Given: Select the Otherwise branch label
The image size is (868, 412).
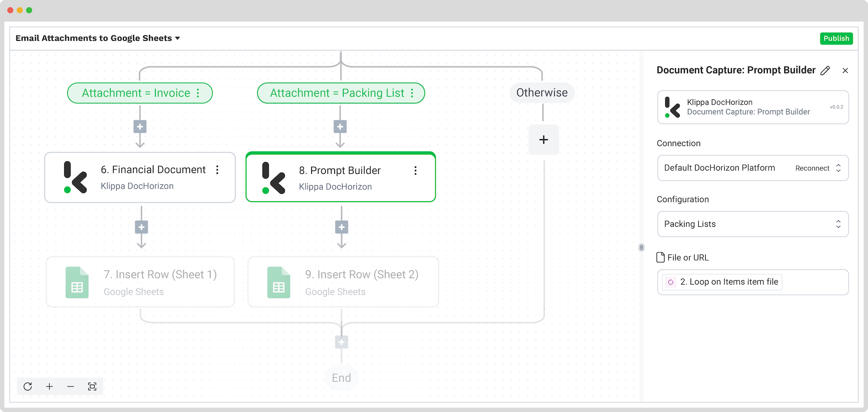Looking at the screenshot, I should point(542,93).
